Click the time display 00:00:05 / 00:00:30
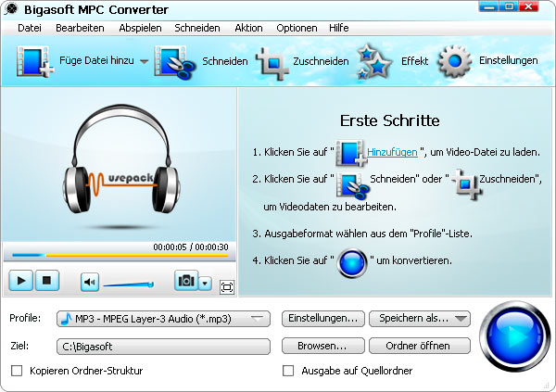Viewport: 556px width, 392px height. pos(191,247)
